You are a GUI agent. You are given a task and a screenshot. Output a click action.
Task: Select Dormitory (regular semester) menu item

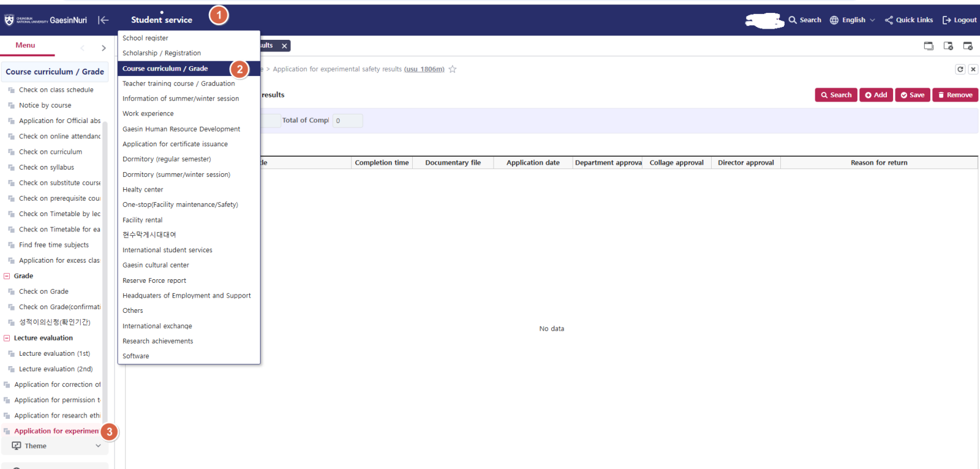click(x=189, y=159)
